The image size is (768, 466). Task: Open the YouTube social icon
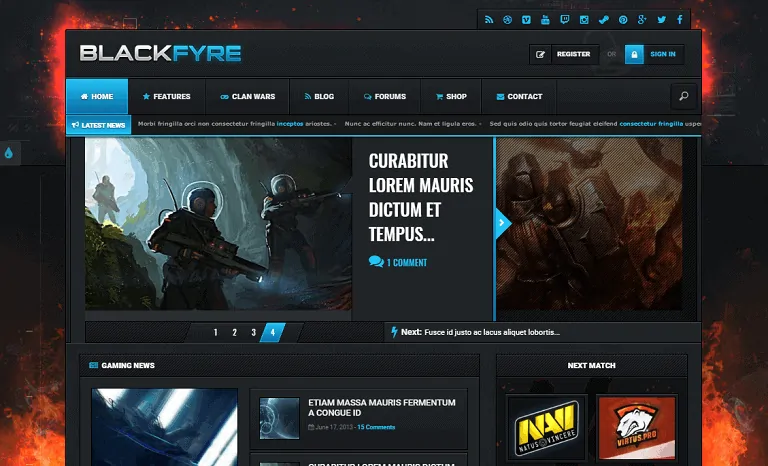pyautogui.click(x=545, y=20)
